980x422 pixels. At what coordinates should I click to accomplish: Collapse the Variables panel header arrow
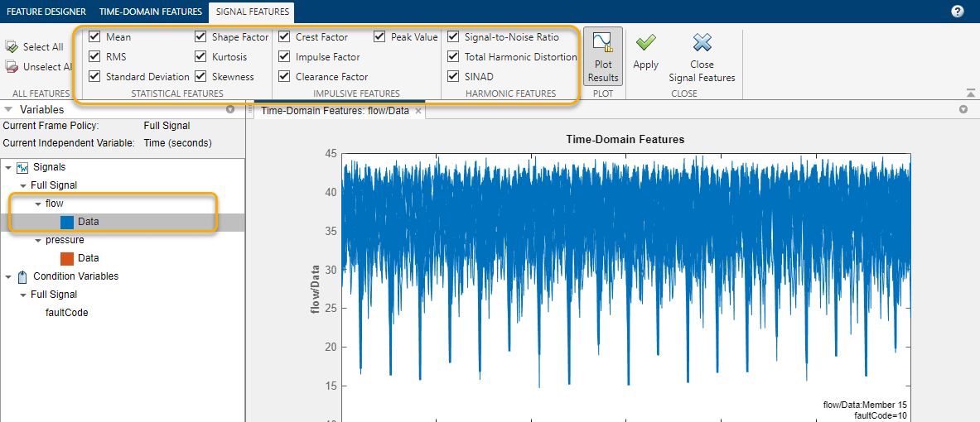[x=8, y=109]
